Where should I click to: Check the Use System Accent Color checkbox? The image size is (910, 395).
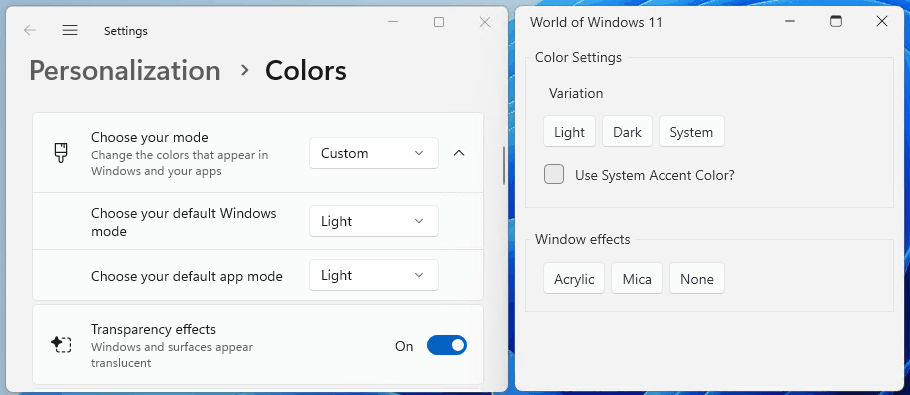[554, 174]
